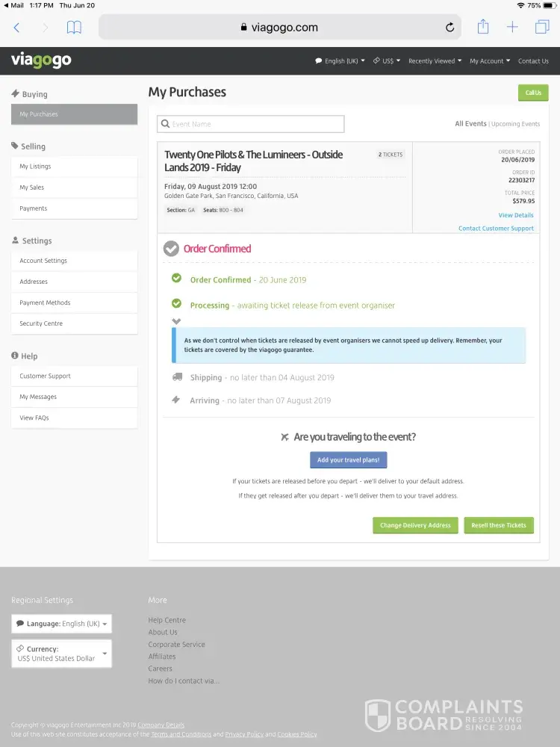Open the English (UK) header dropdown

click(340, 61)
